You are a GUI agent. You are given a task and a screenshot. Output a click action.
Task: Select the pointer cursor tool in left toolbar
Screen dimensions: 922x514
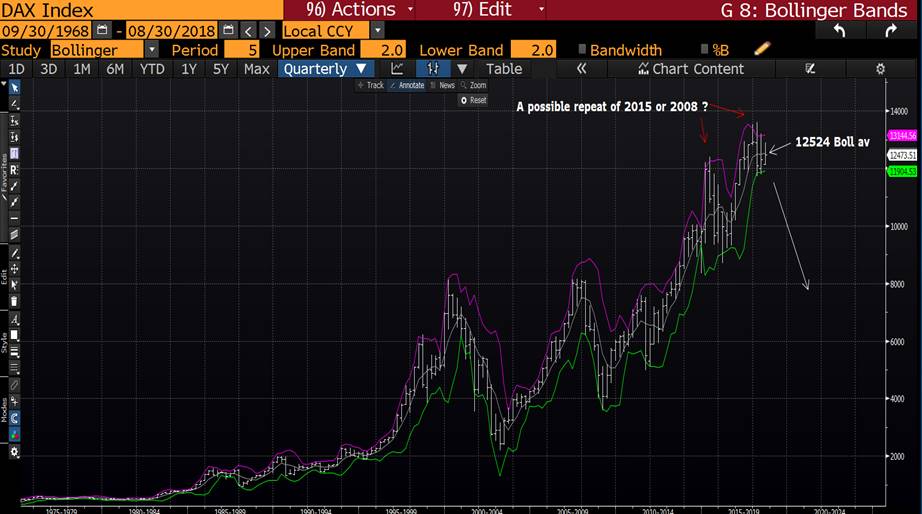tap(14, 88)
